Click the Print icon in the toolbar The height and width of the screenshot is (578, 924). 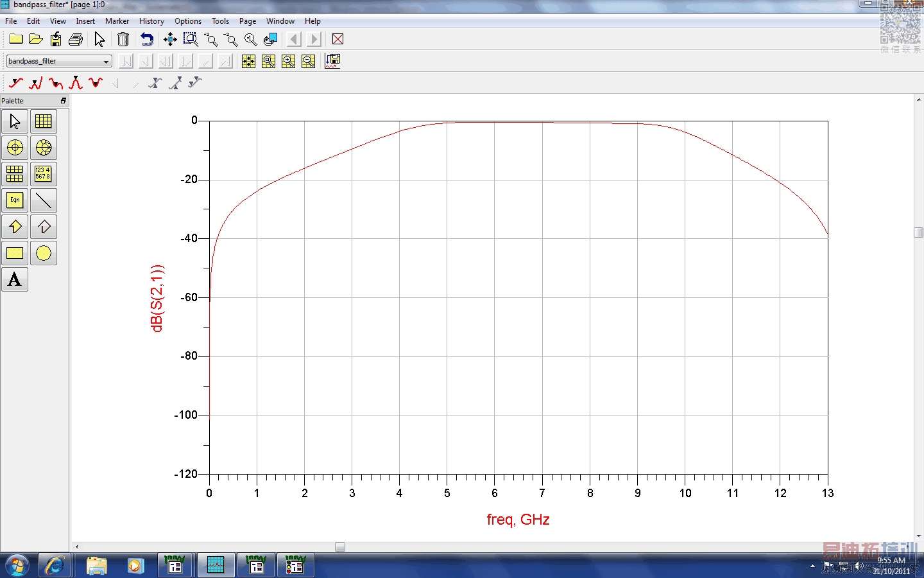point(76,40)
